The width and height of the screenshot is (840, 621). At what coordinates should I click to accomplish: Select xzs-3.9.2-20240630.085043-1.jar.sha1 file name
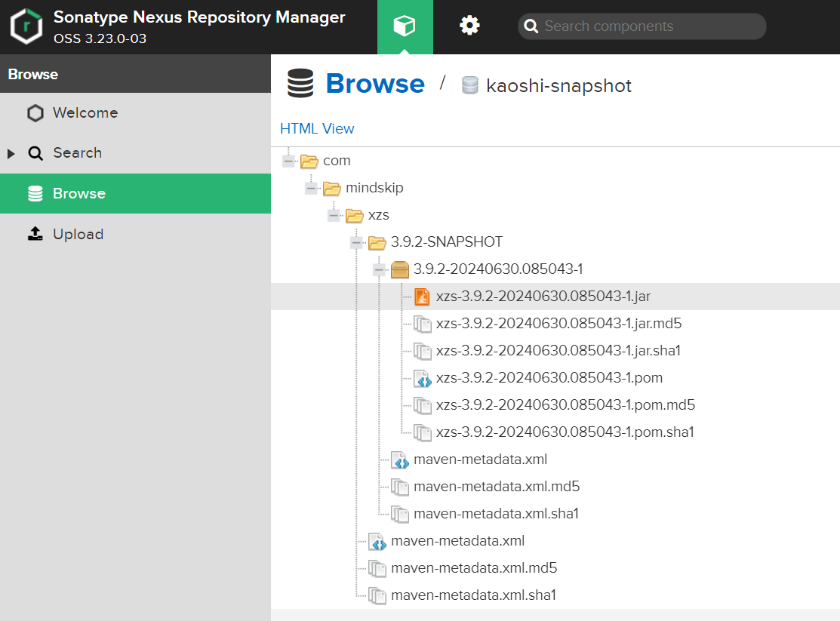pos(558,351)
